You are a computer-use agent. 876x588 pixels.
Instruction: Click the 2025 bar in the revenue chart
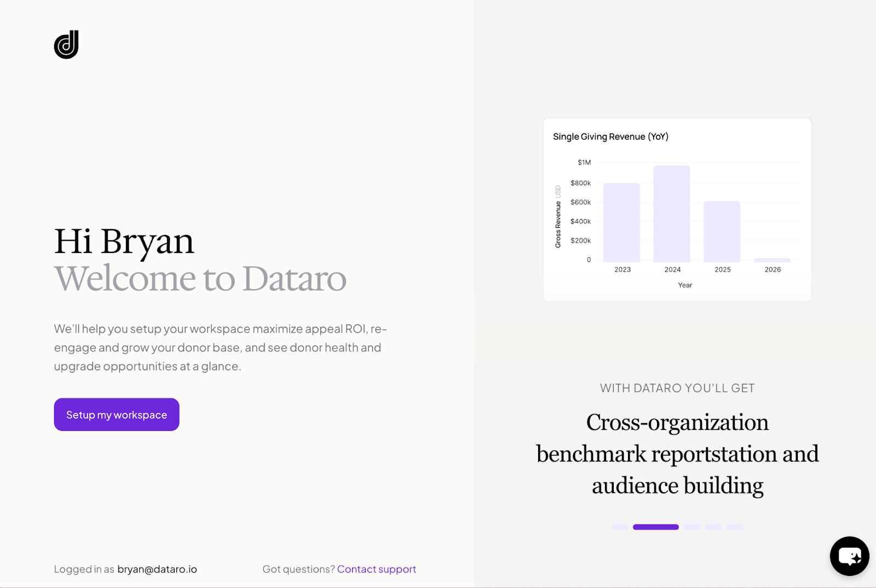tap(722, 232)
